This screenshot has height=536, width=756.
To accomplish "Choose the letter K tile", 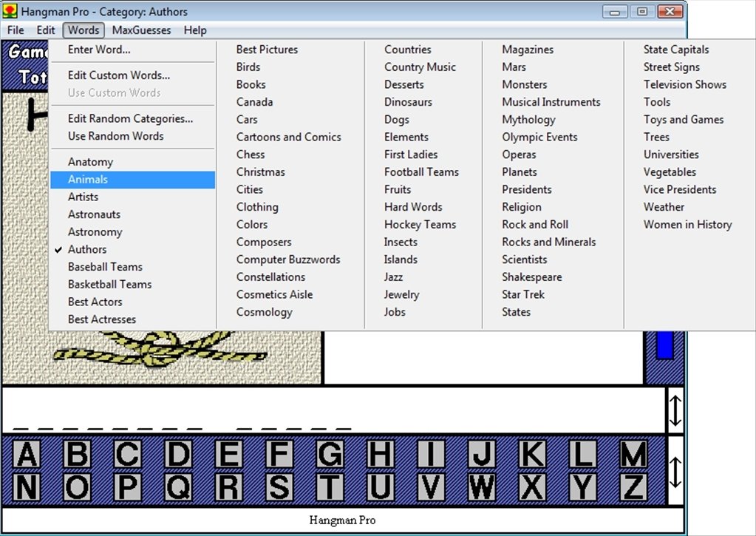I will [532, 454].
